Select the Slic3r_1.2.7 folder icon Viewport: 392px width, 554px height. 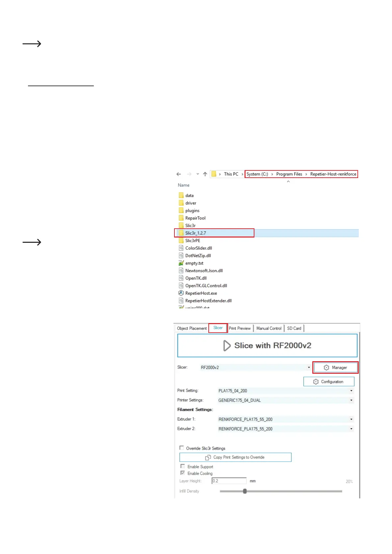pos(181,233)
